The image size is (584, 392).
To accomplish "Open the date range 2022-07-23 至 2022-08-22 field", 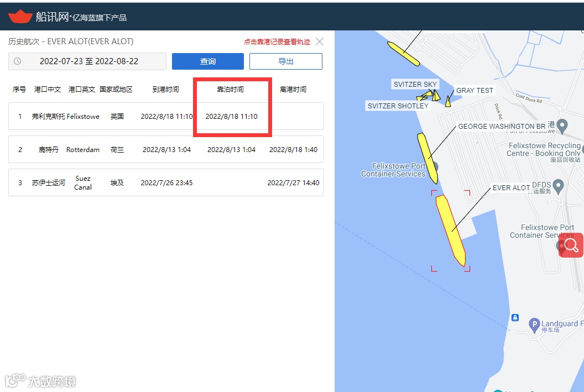I will point(87,61).
